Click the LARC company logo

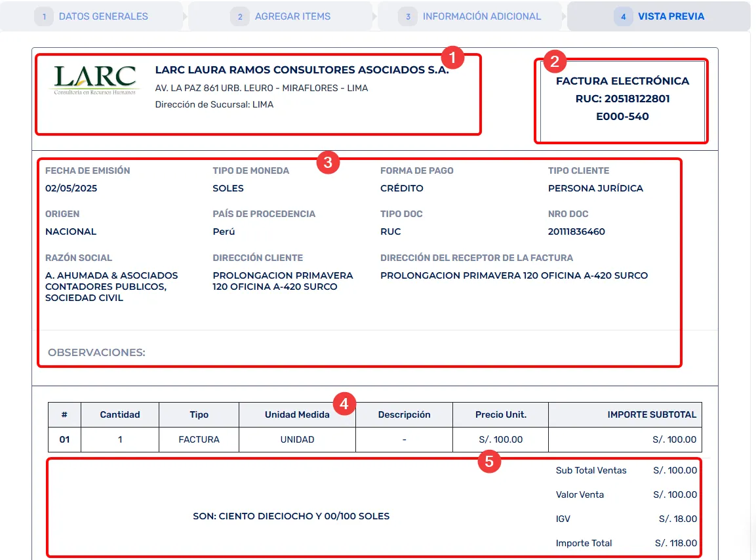tap(96, 80)
